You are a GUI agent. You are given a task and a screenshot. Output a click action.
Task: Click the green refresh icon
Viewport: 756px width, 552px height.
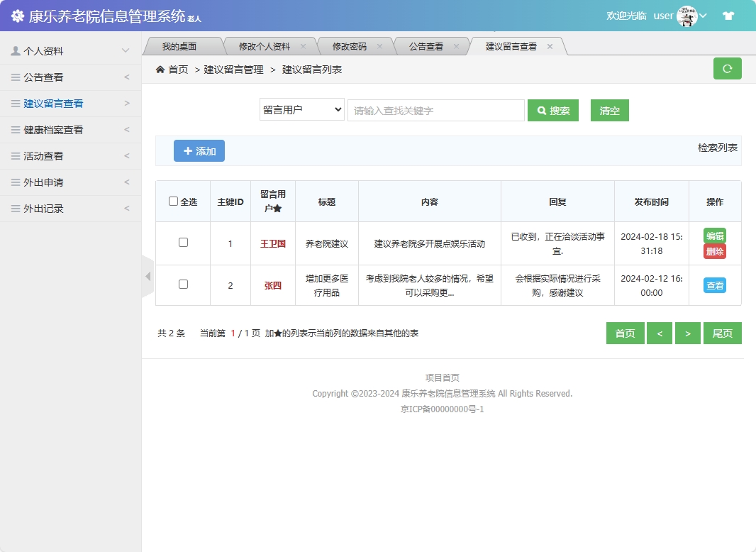(727, 68)
